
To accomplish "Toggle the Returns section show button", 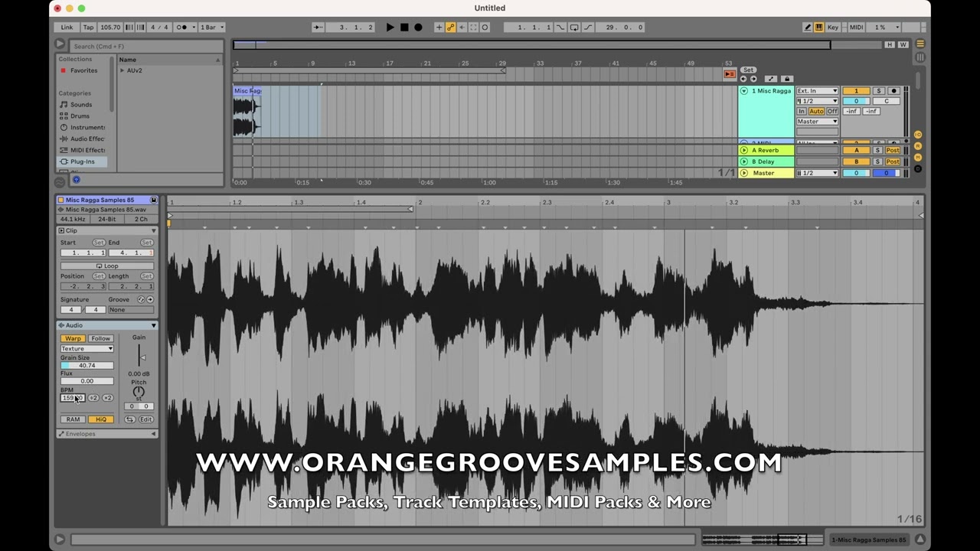I will [918, 145].
